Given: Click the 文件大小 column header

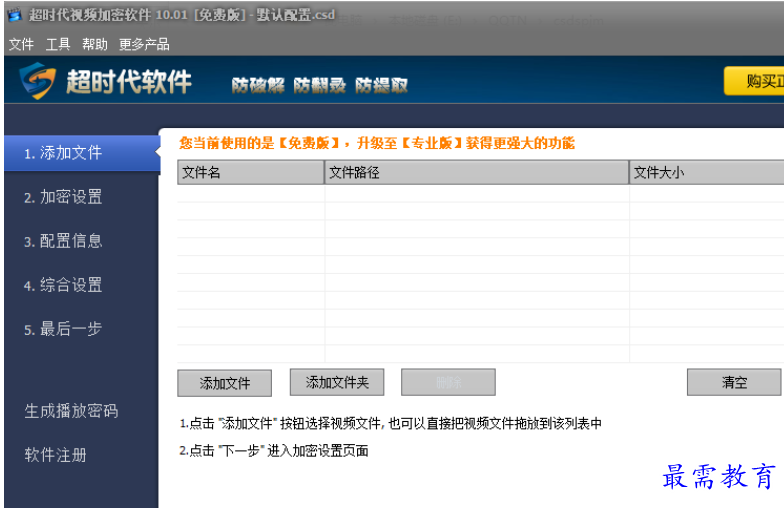Looking at the screenshot, I should click(x=706, y=172).
